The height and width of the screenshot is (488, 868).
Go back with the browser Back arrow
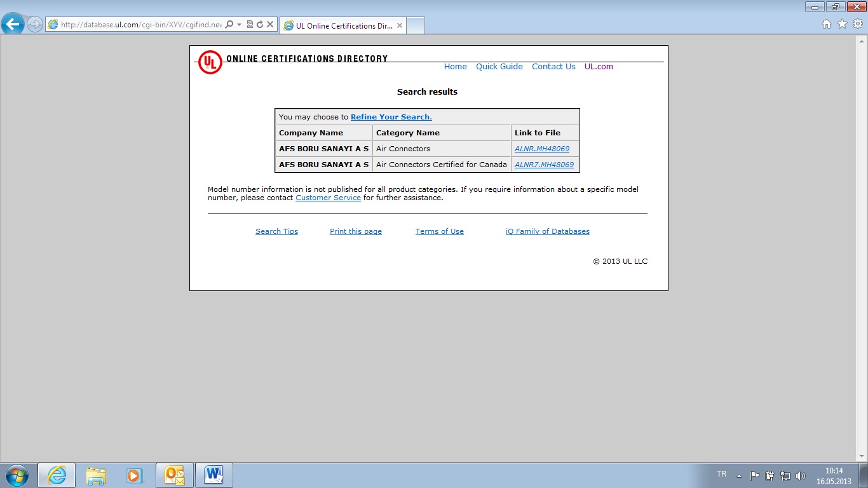click(13, 25)
